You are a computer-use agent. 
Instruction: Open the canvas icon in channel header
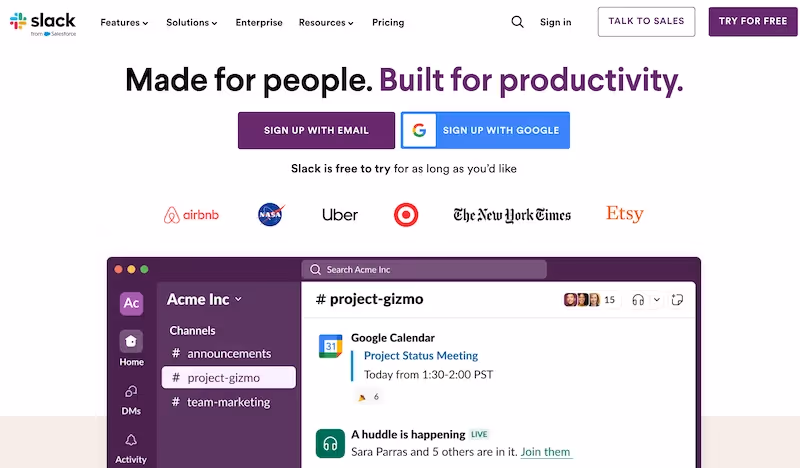coord(677,300)
